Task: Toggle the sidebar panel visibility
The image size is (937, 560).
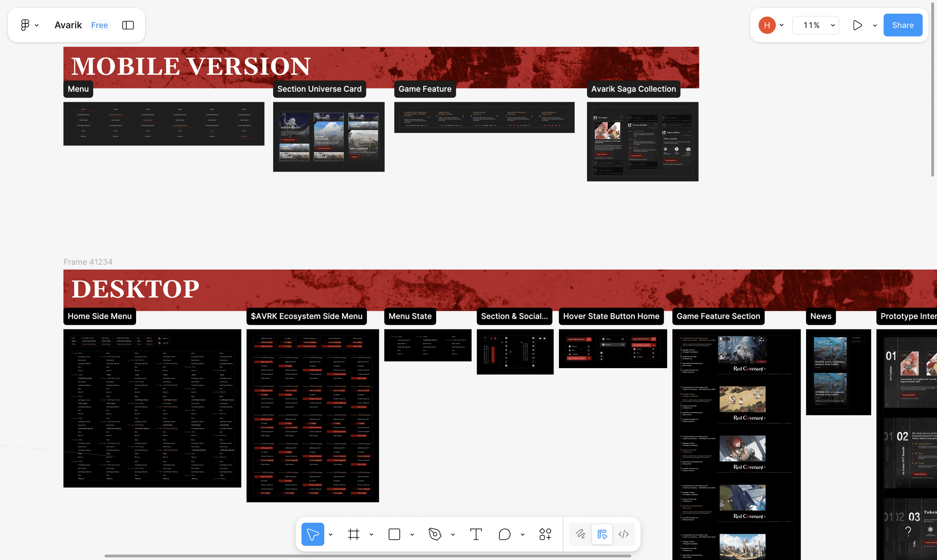Action: (x=128, y=25)
